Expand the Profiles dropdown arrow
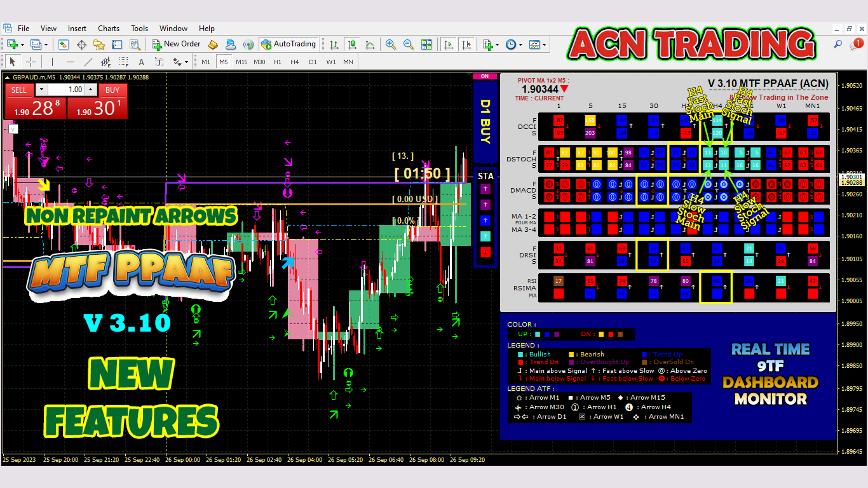The image size is (868, 488). (46, 44)
